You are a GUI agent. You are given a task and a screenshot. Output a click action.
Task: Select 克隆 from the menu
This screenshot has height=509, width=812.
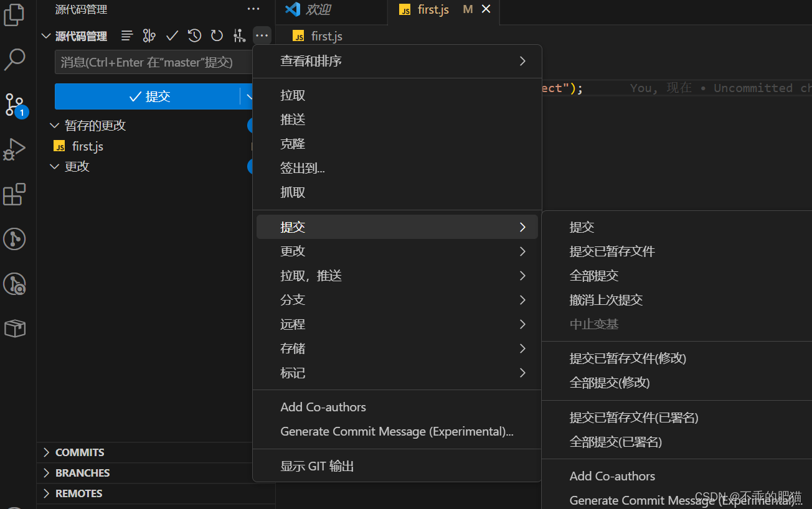[x=397, y=144]
